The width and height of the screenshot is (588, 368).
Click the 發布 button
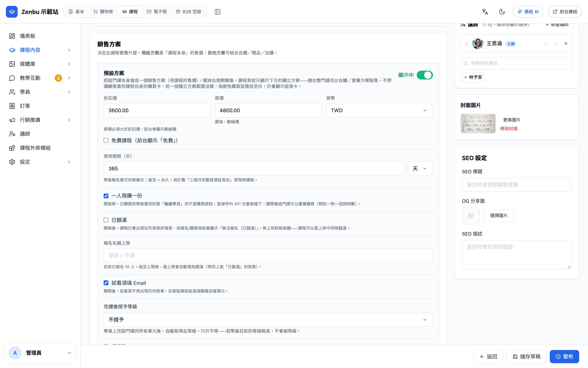point(564,357)
